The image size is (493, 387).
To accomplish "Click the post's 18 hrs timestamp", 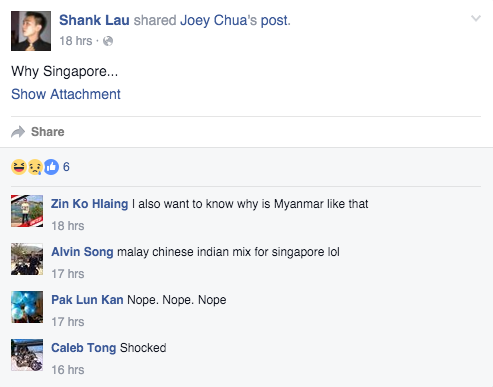I will point(76,41).
